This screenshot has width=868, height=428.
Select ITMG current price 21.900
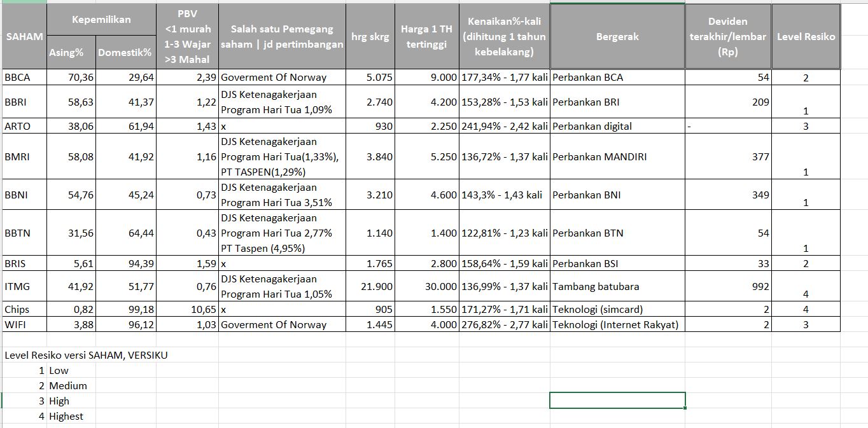(x=370, y=286)
